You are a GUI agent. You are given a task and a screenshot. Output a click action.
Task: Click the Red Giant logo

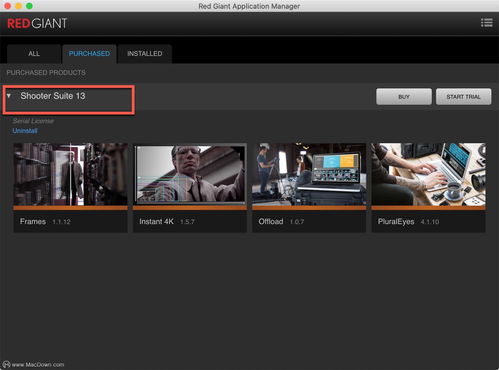(37, 23)
